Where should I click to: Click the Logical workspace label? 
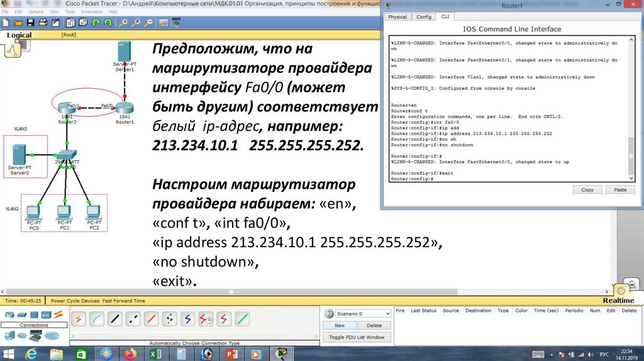(19, 35)
